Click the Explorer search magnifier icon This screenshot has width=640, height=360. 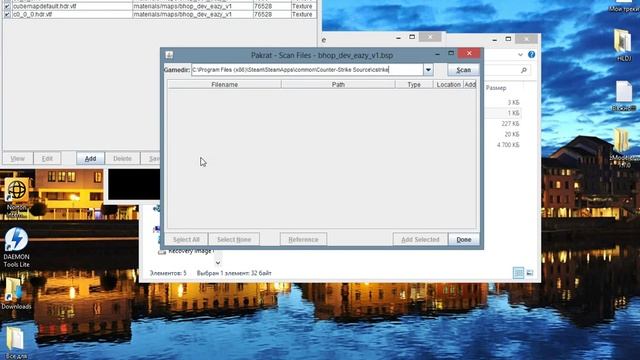pos(524,70)
